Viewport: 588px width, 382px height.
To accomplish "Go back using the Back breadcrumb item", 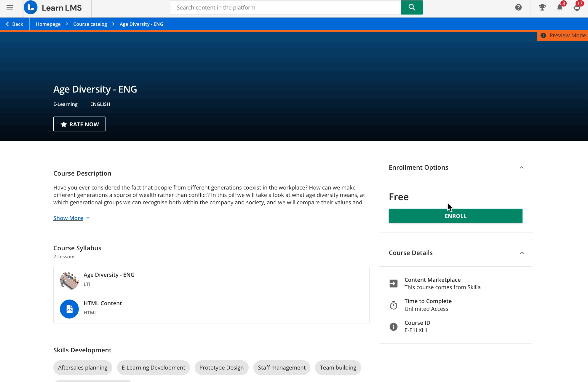I will click(14, 24).
